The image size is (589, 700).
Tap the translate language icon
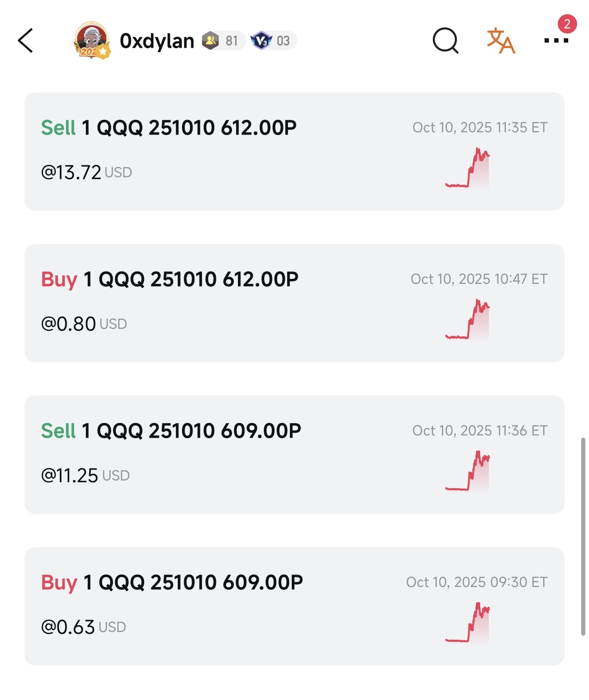pos(501,40)
